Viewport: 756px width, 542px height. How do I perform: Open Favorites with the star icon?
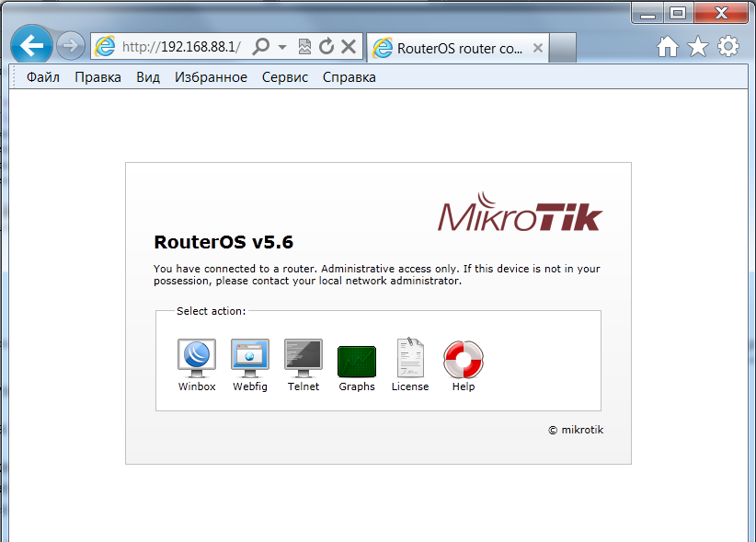[698, 47]
